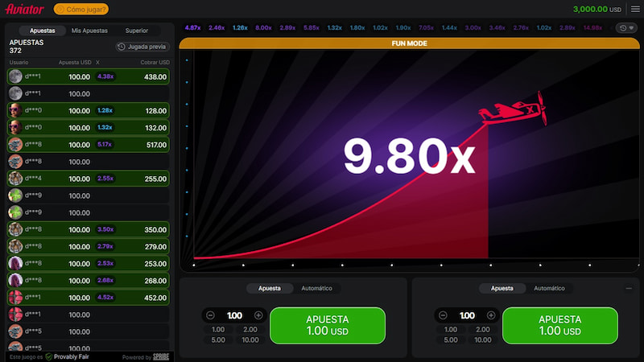Select Apuesta mode in left panel

[270, 288]
